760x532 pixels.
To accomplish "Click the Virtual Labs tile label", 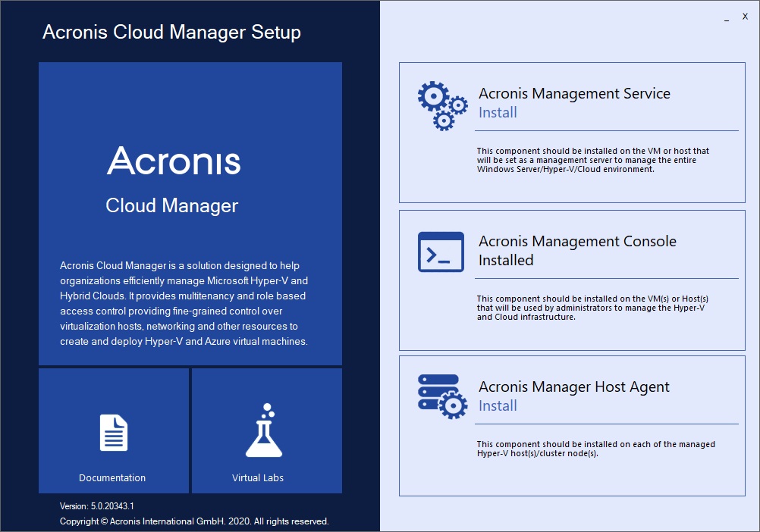I will pos(258,477).
